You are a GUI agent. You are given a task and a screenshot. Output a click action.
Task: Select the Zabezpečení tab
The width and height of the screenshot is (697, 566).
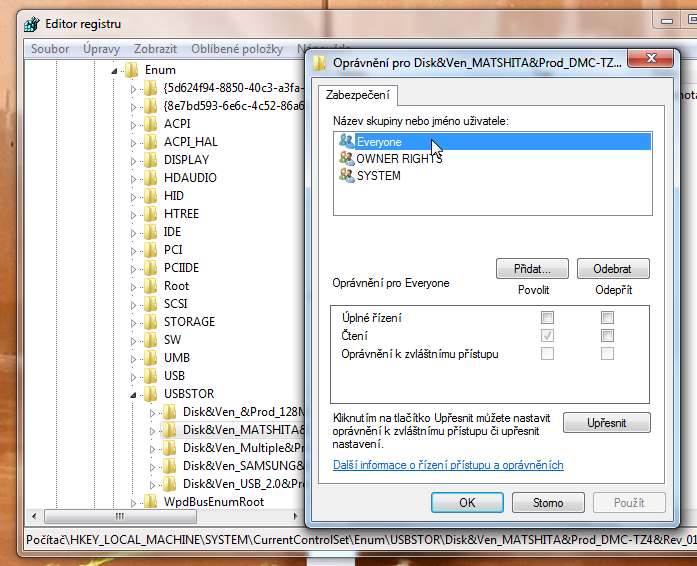point(358,95)
